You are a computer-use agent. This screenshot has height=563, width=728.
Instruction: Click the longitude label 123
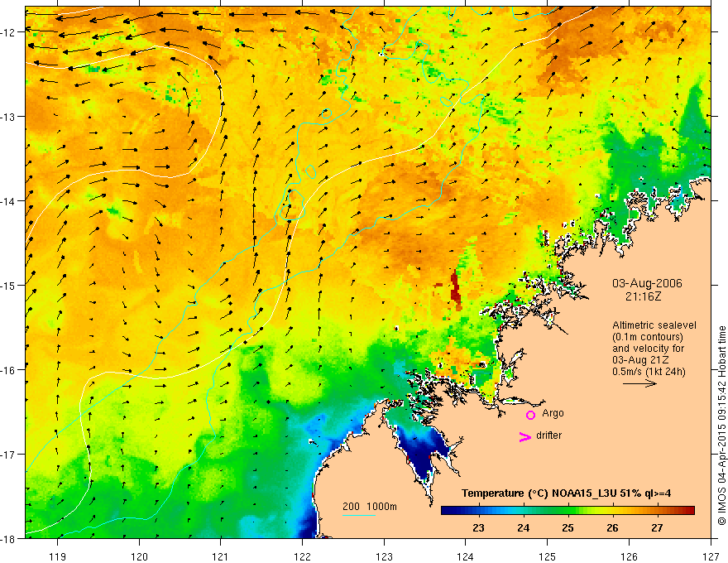[x=384, y=557]
